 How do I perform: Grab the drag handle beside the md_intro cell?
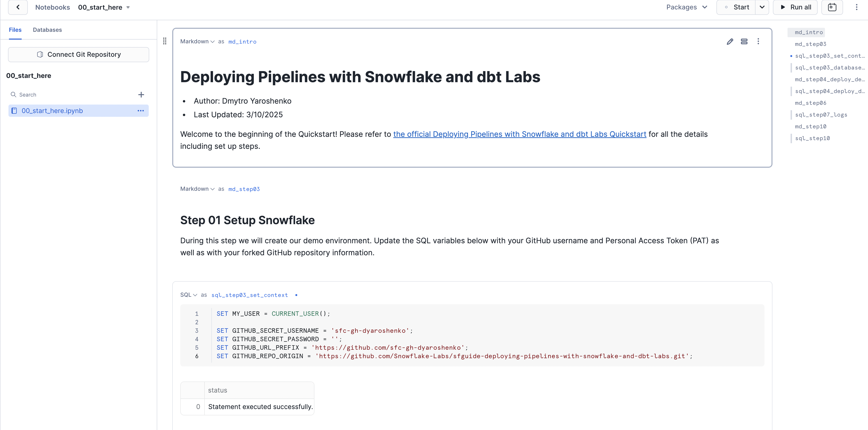(165, 41)
